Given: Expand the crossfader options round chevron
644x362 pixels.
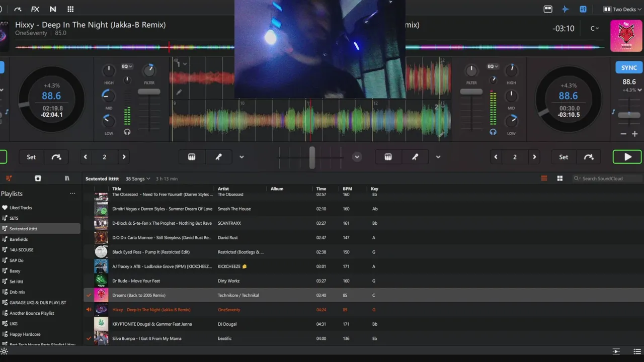Looking at the screenshot, I should coord(357,157).
